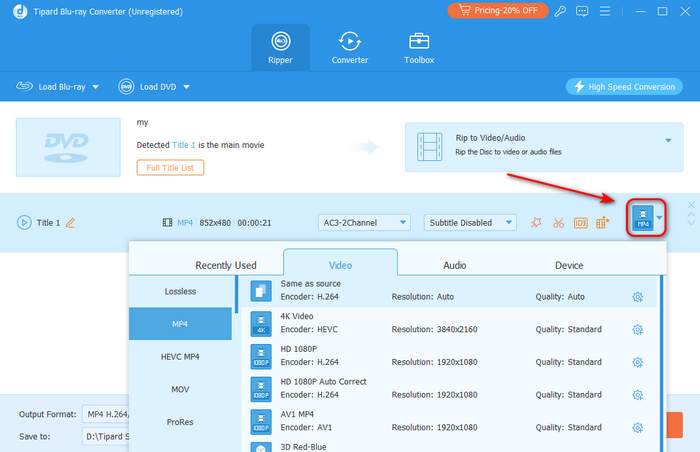
Task: Click the film strip icon beside MP4
Action: click(167, 222)
